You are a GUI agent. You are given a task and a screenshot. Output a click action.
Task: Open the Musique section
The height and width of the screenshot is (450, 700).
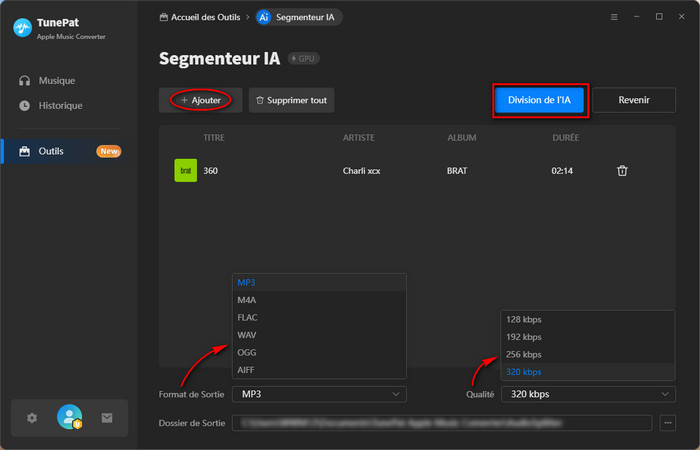click(57, 81)
